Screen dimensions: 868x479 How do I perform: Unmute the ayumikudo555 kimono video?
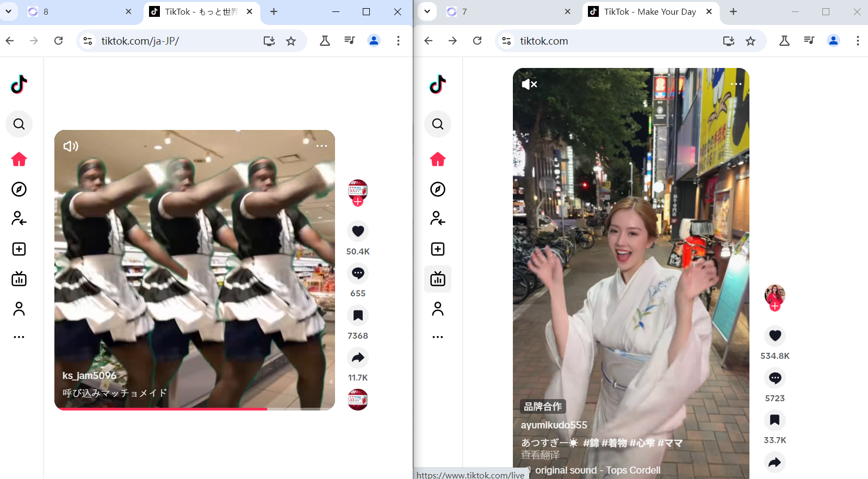coord(529,84)
